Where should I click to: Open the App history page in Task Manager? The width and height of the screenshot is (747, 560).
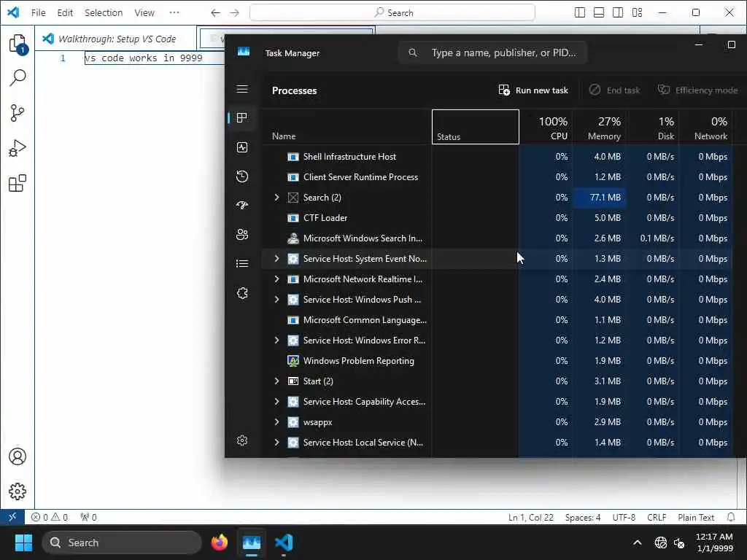242,176
